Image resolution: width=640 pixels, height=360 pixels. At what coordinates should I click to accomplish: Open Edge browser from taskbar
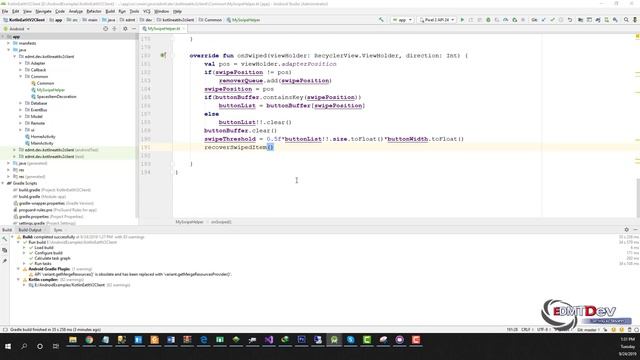pyautogui.click(x=203, y=340)
